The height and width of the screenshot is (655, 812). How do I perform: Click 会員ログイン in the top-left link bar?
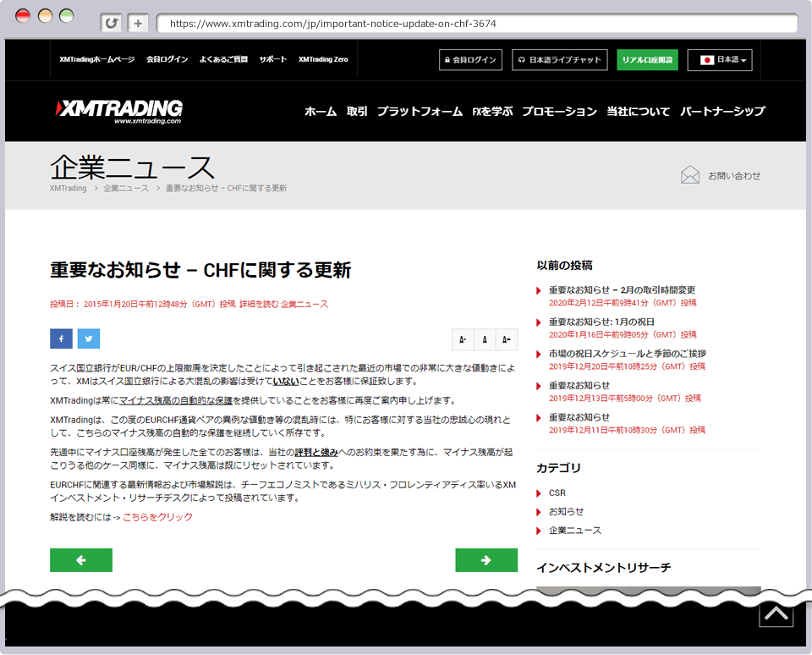click(x=167, y=59)
